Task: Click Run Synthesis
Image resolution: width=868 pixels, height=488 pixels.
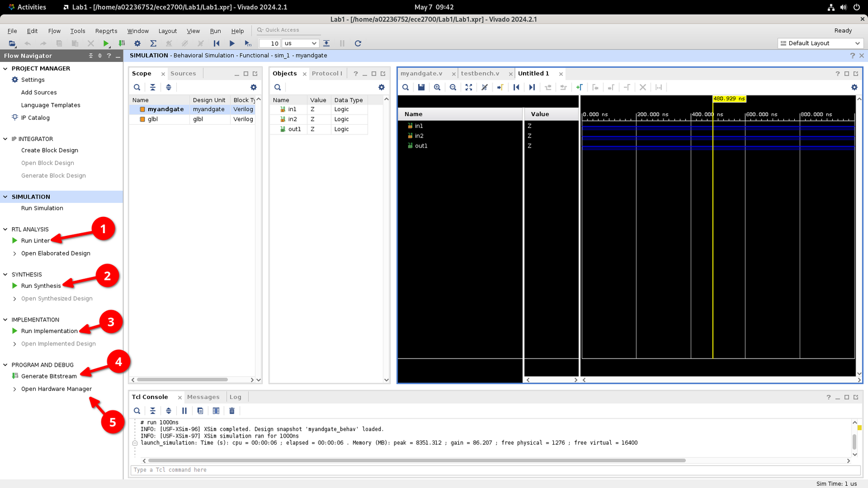Action: 41,286
